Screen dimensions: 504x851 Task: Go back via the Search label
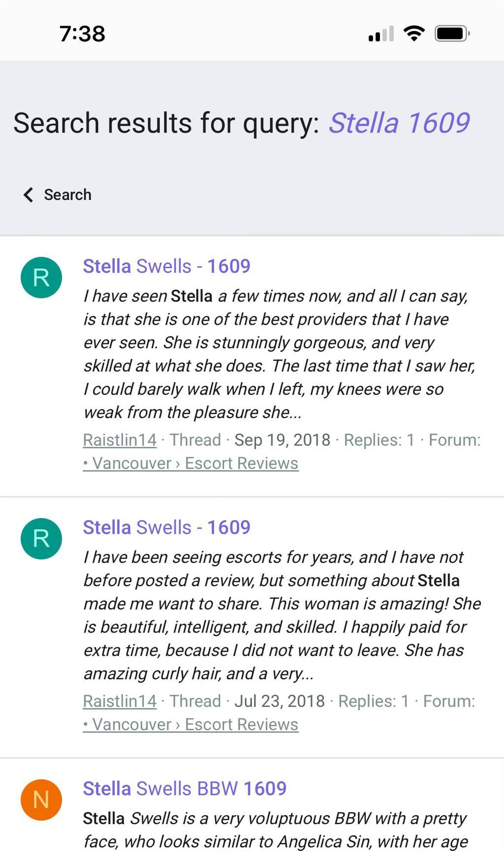click(67, 195)
